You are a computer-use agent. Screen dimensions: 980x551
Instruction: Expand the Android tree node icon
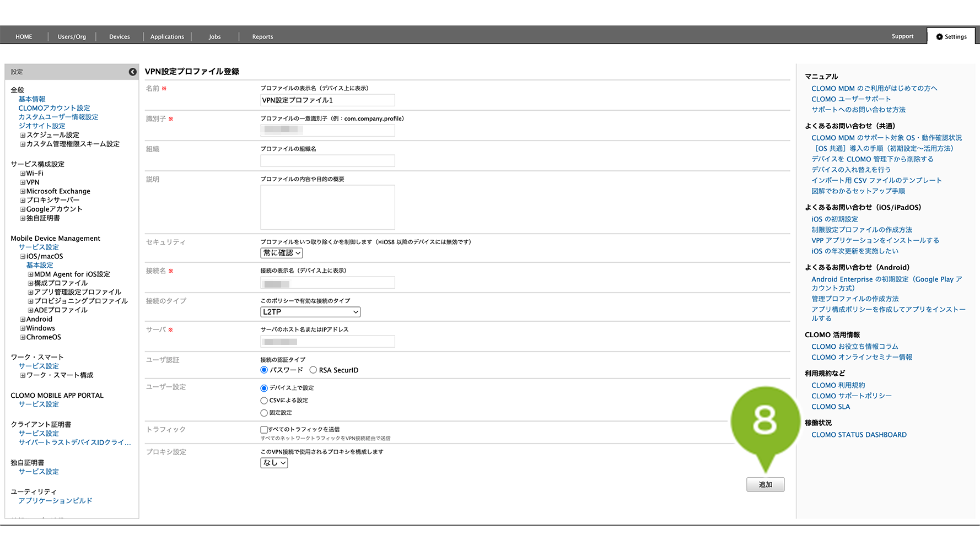coord(23,320)
